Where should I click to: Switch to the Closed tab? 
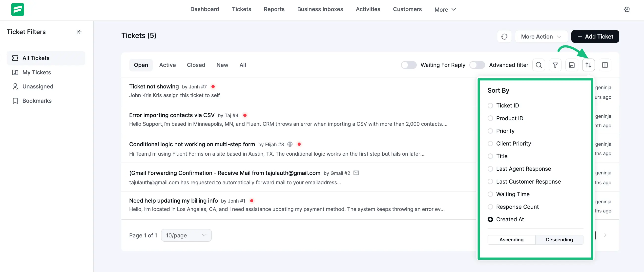tap(196, 65)
